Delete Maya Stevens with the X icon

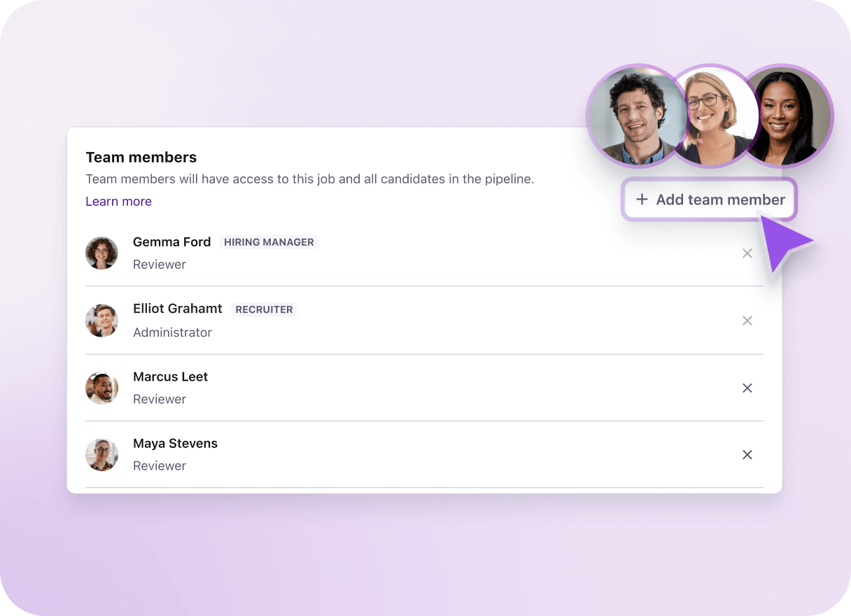[747, 455]
